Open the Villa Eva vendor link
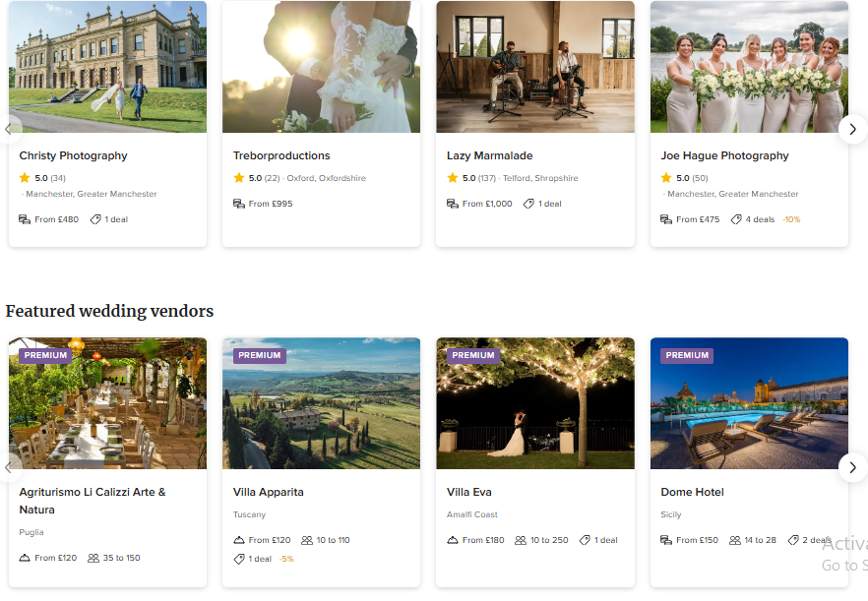 469,492
